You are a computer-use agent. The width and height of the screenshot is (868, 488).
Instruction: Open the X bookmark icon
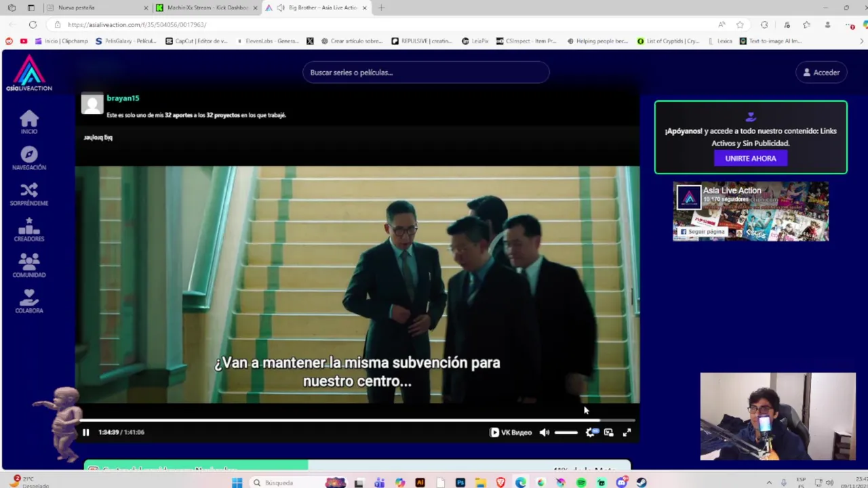point(310,41)
